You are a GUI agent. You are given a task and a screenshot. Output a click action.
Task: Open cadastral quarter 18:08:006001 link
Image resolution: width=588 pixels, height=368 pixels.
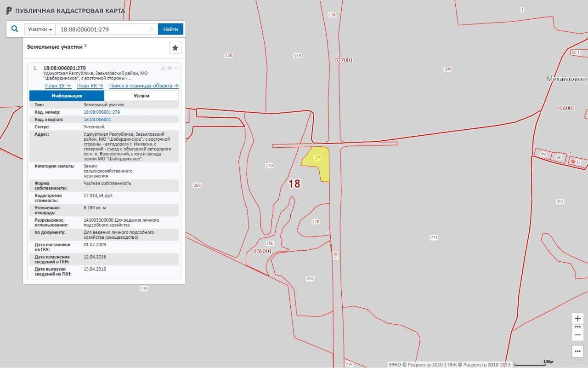coord(97,120)
